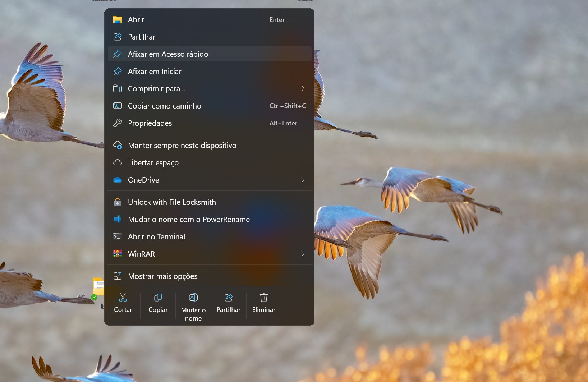
Task: Expand the WinRAR submenu chevron
Action: tap(303, 254)
